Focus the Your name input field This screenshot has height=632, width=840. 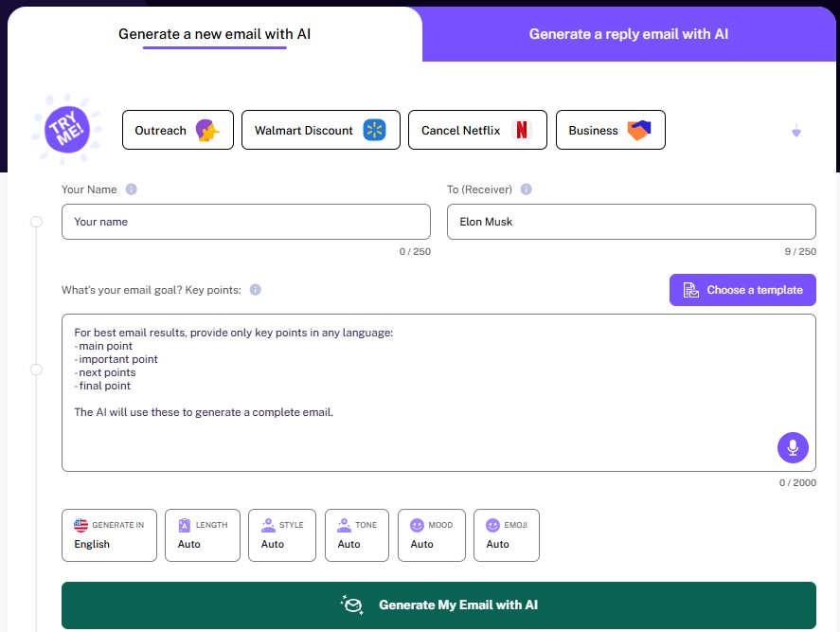(246, 222)
